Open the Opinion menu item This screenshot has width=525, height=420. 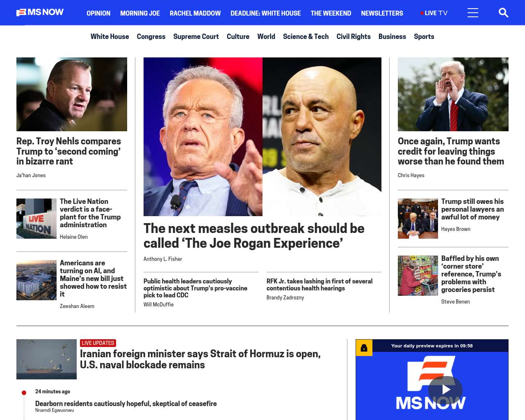click(98, 13)
